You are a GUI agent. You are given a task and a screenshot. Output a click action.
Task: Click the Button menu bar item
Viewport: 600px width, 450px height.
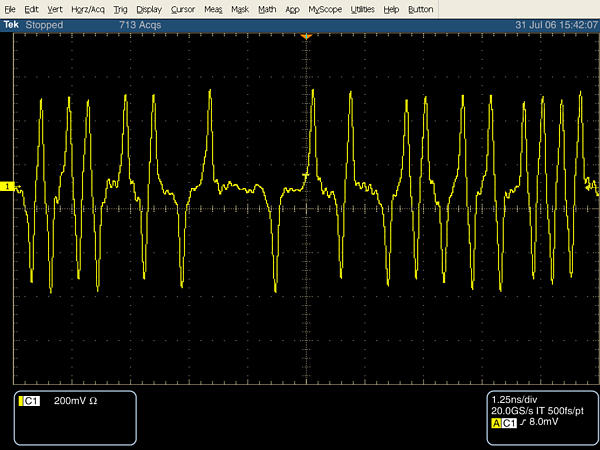421,8
